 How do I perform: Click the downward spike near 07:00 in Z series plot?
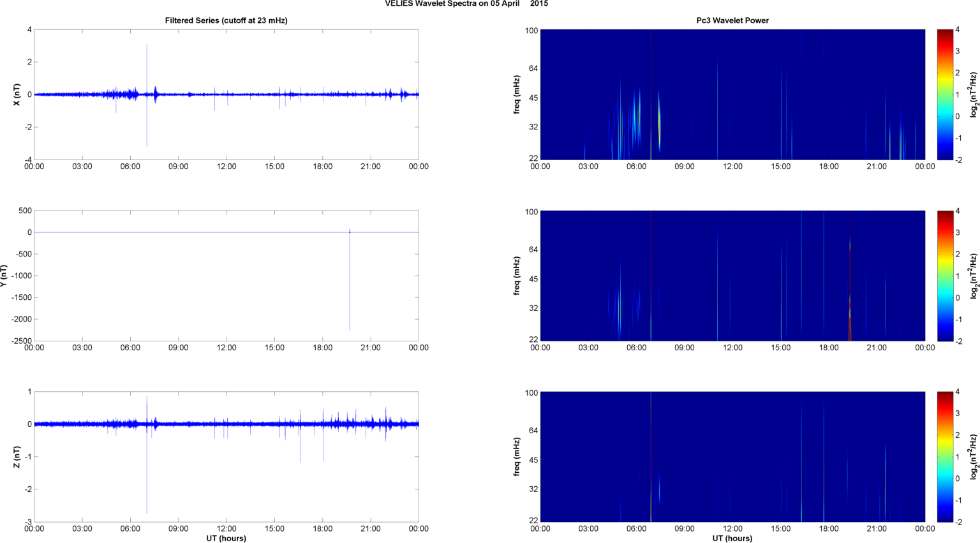tap(147, 469)
